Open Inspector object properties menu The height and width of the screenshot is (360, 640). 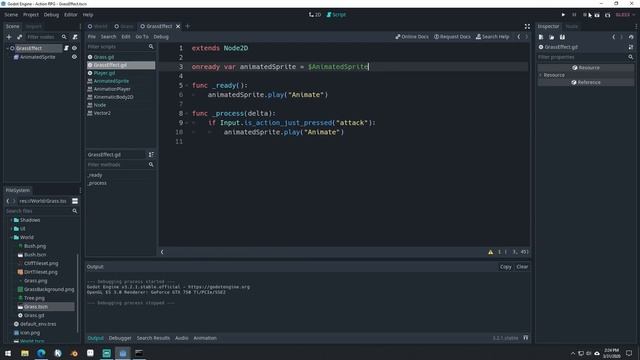point(631,47)
